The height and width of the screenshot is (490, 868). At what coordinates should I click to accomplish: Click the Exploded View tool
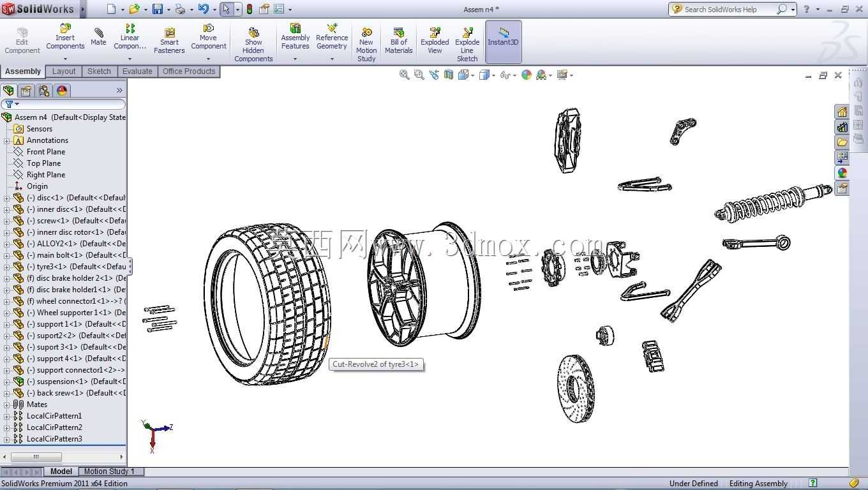[435, 41]
